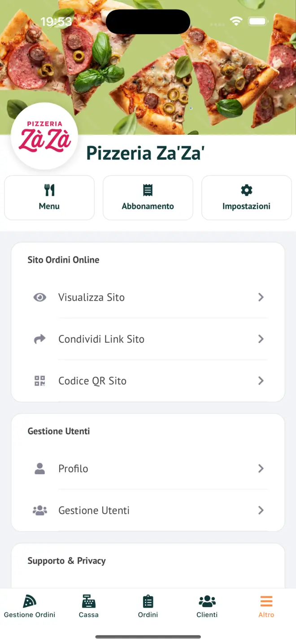Open Abbonamento receipt icon
The width and height of the screenshot is (296, 644).
(x=148, y=190)
